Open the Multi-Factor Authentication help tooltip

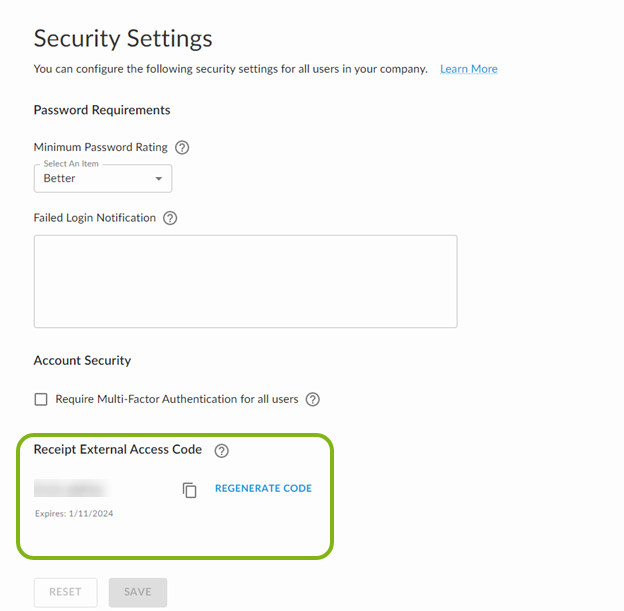tap(313, 400)
